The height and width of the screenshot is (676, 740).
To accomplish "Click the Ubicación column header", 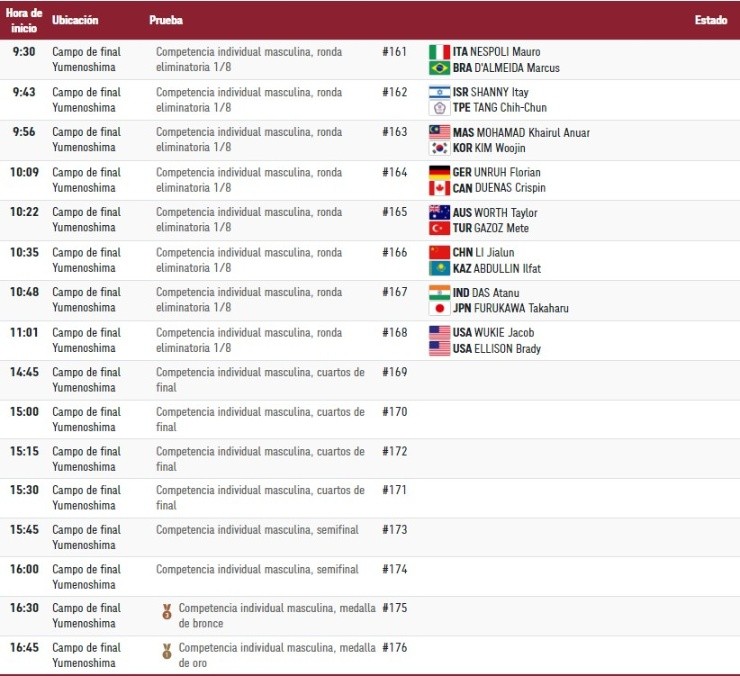I will tap(75, 20).
